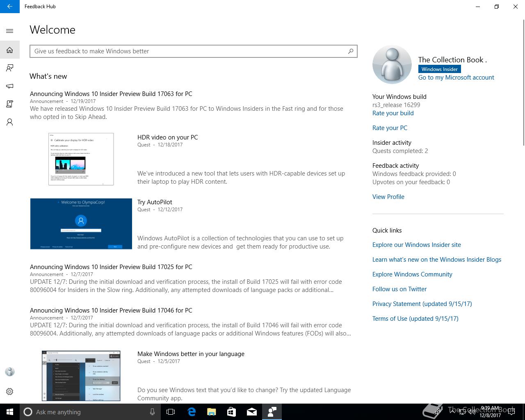525x420 pixels.
Task: Open the Privacy Statement link
Action: (422, 304)
